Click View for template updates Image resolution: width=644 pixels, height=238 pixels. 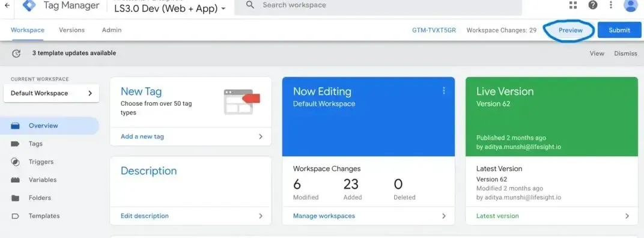tap(597, 53)
